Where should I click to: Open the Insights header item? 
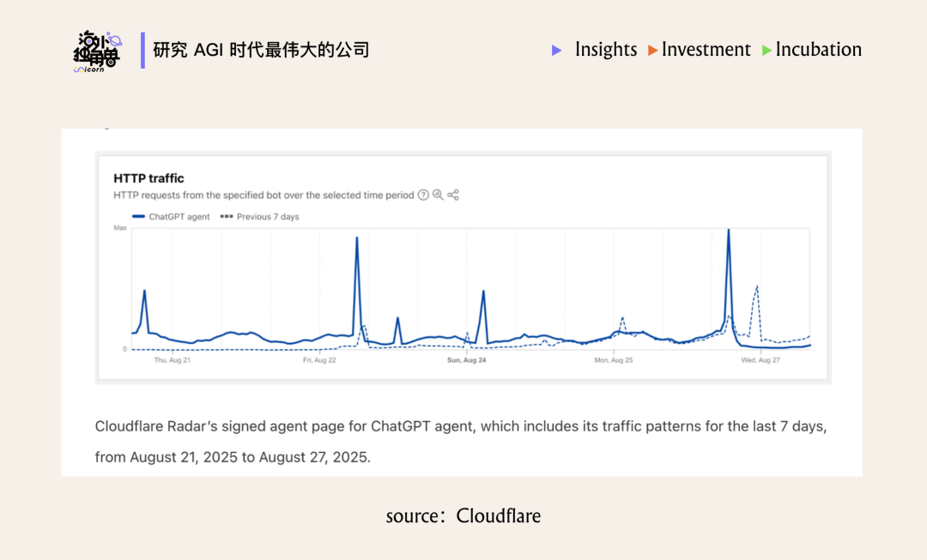[x=606, y=50]
